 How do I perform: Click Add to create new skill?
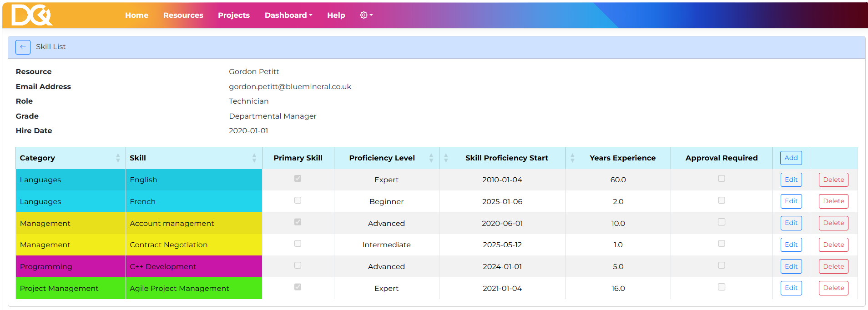click(791, 158)
